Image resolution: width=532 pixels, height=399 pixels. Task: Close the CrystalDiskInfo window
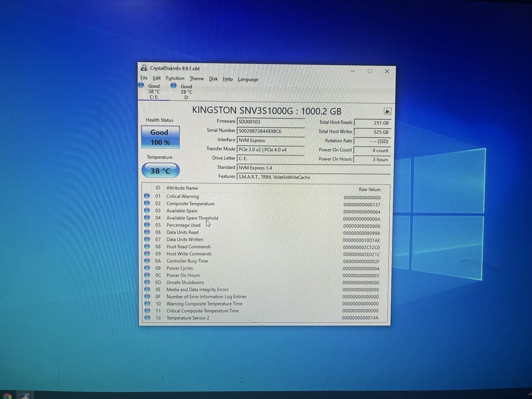point(387,71)
